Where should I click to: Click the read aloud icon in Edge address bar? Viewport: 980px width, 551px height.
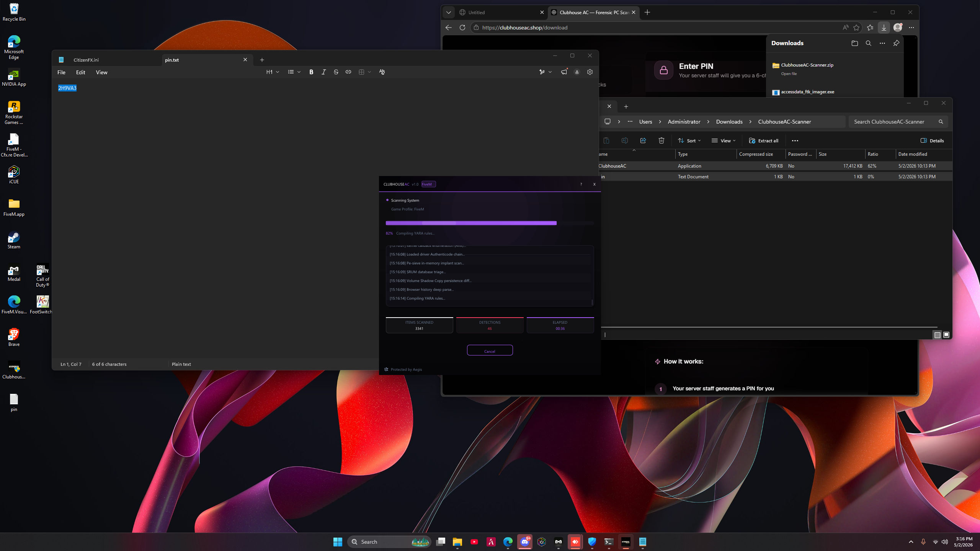coord(846,28)
